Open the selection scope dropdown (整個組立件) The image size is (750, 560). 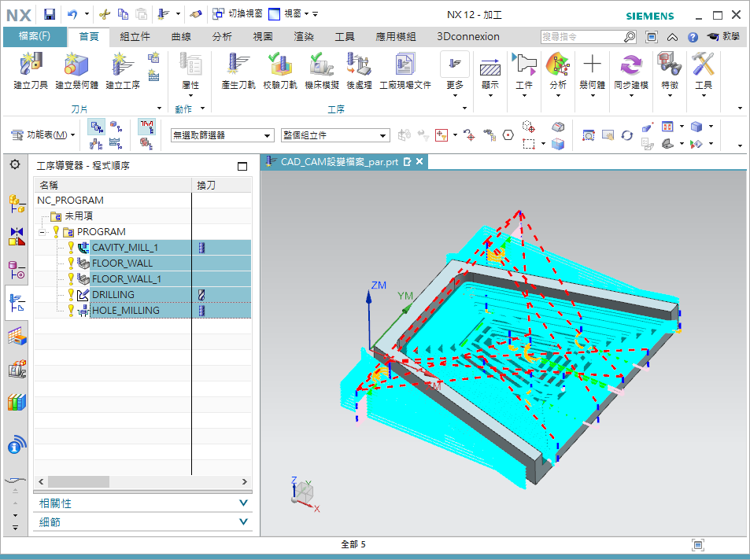pos(335,135)
